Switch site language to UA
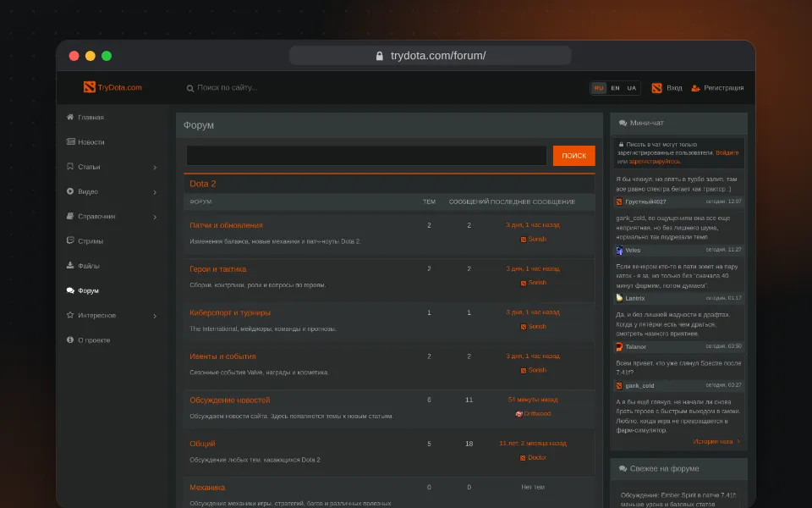Image resolution: width=812 pixels, height=508 pixels. pos(631,88)
